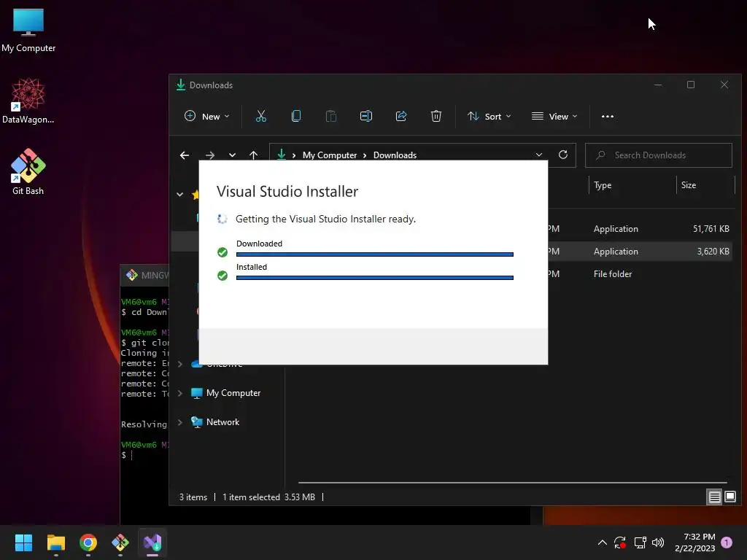
Task: Click the horizontal scrollbar in Downloads
Action: tap(512, 483)
